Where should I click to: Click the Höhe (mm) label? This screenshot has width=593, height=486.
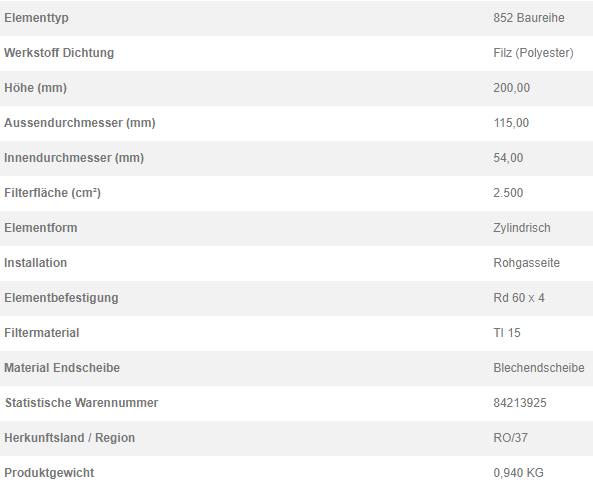click(36, 88)
